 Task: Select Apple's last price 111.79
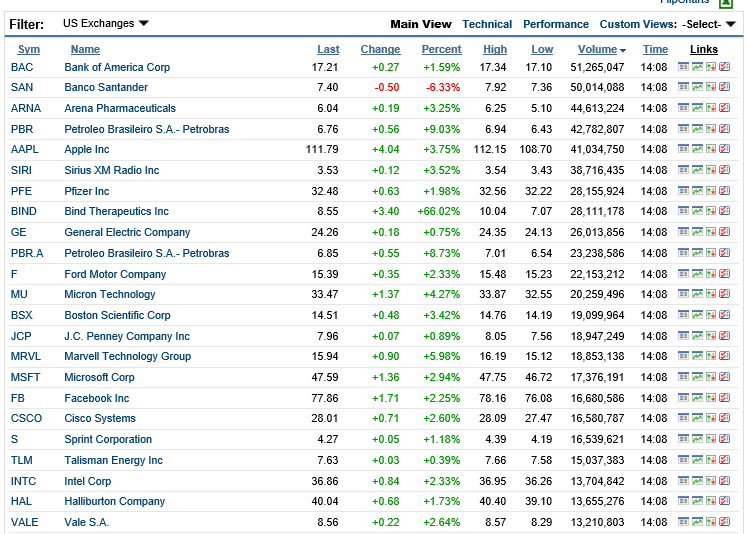(322, 149)
